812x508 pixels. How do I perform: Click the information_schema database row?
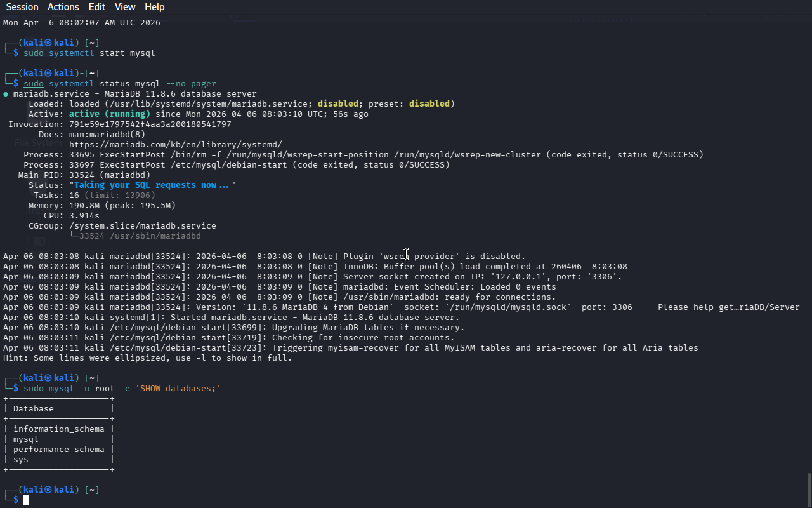[x=58, y=429]
